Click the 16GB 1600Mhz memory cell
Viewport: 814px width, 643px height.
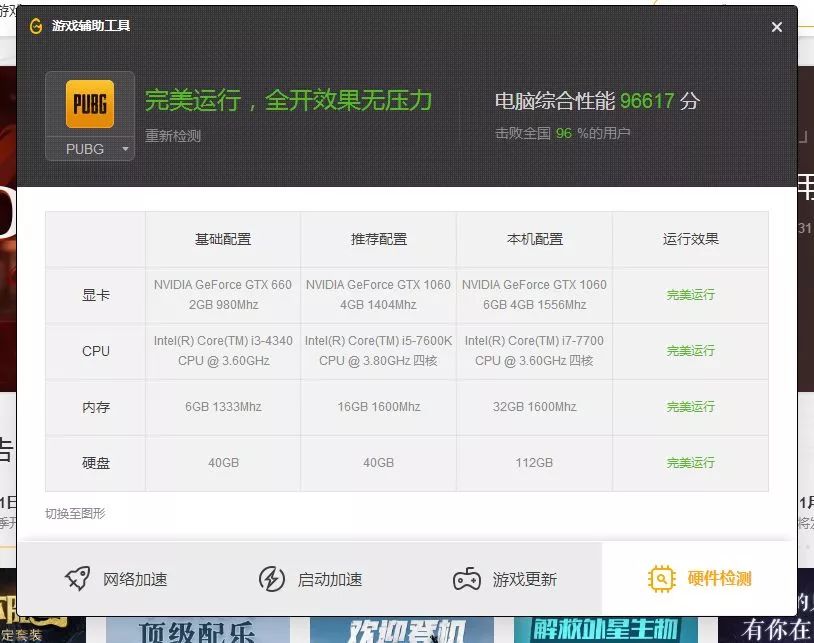(x=379, y=407)
